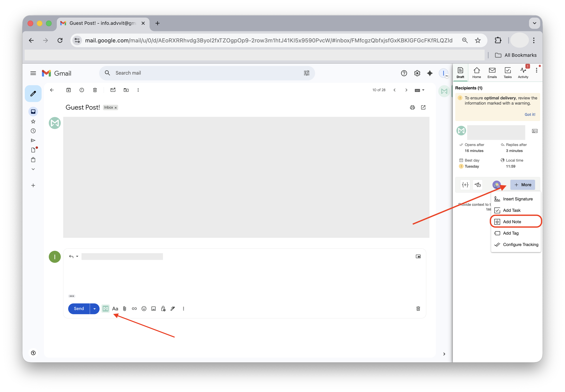Change reply type via the dropdown arrow
565x392 pixels.
[77, 256]
